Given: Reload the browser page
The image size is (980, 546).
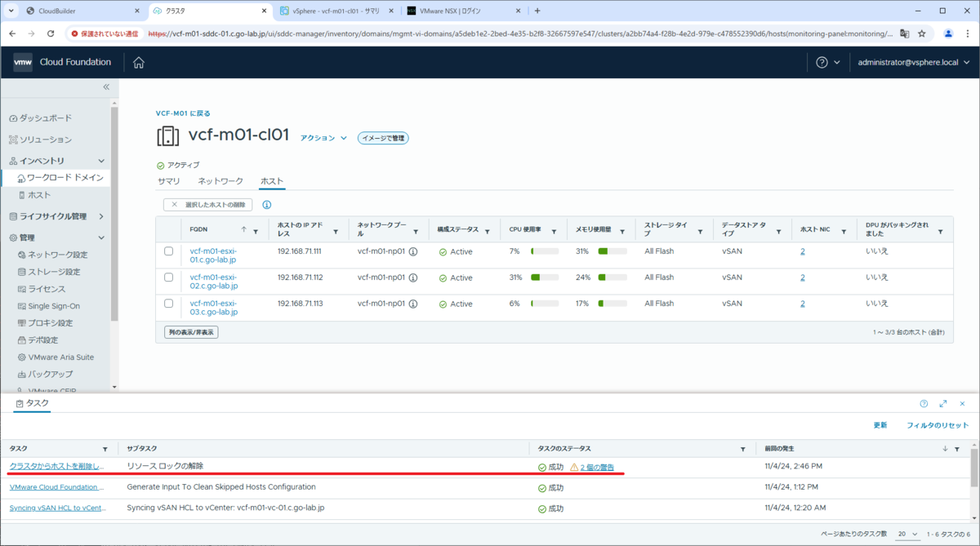Looking at the screenshot, I should coord(51,33).
